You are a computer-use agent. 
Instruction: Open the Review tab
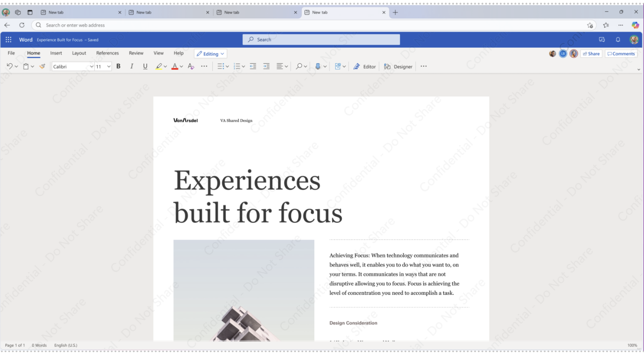pyautogui.click(x=136, y=53)
